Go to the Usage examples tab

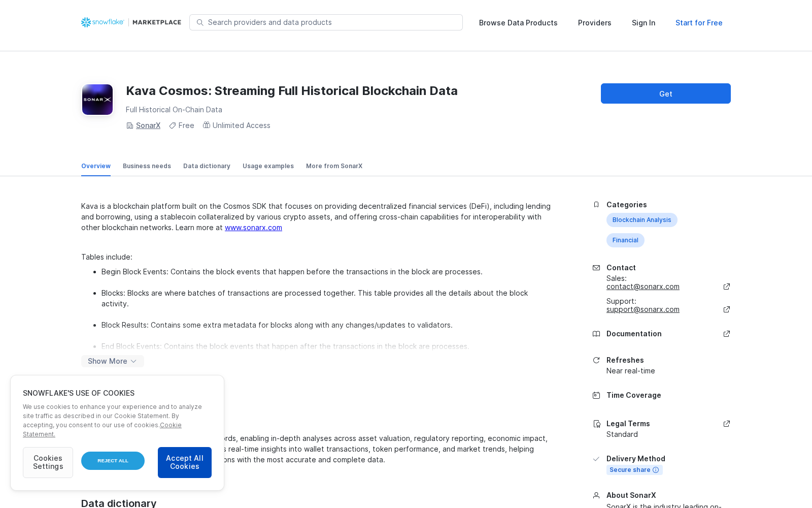pyautogui.click(x=268, y=166)
